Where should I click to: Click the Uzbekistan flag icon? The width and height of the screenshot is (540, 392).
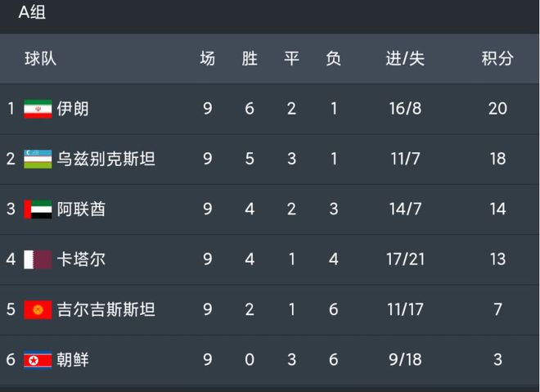(38, 159)
